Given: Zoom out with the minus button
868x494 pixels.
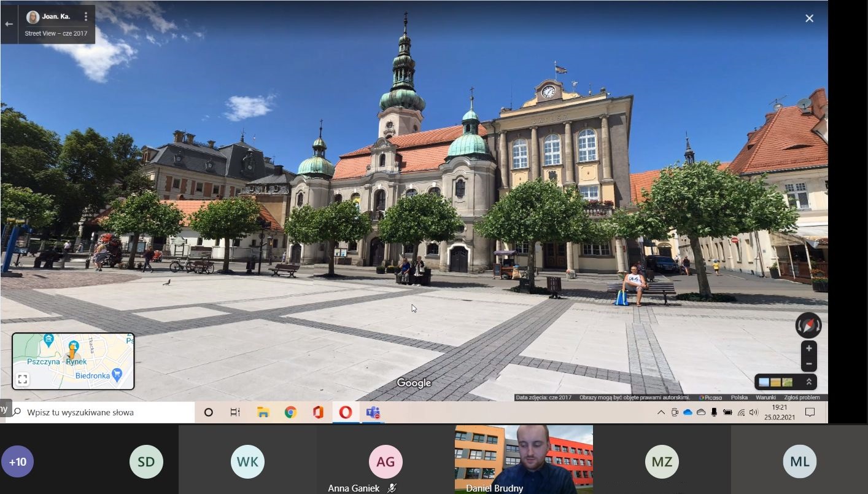Looking at the screenshot, I should (x=808, y=364).
